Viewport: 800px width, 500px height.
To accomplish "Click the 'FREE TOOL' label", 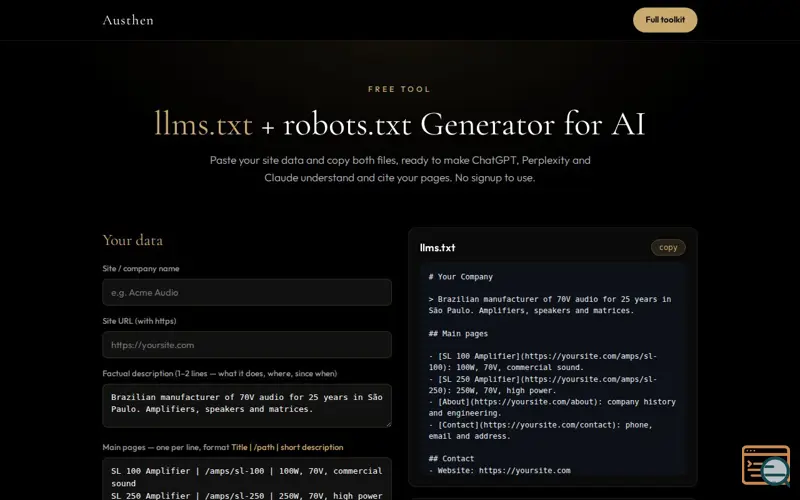I will (x=399, y=89).
